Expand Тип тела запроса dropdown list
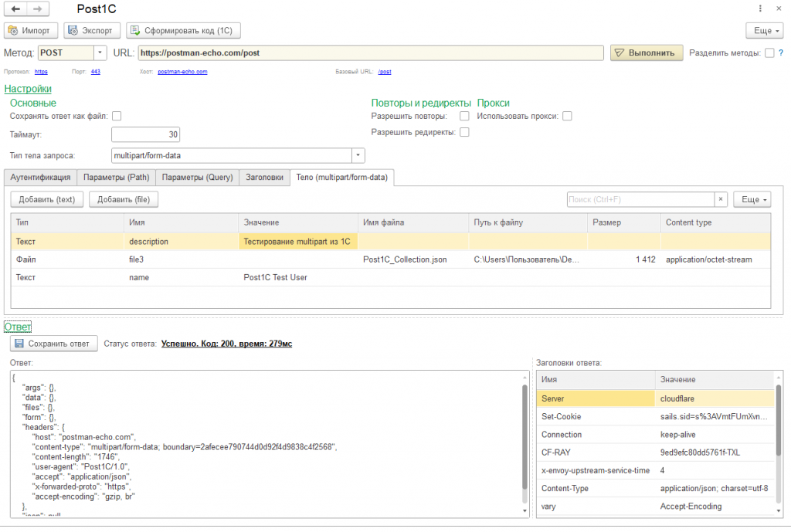791x532 pixels. tap(358, 155)
